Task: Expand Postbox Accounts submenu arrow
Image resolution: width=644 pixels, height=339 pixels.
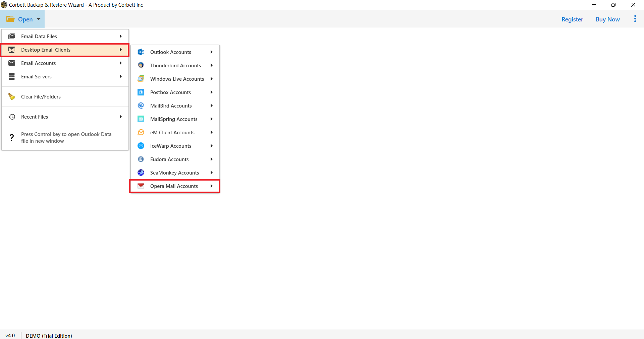Action: point(212,92)
